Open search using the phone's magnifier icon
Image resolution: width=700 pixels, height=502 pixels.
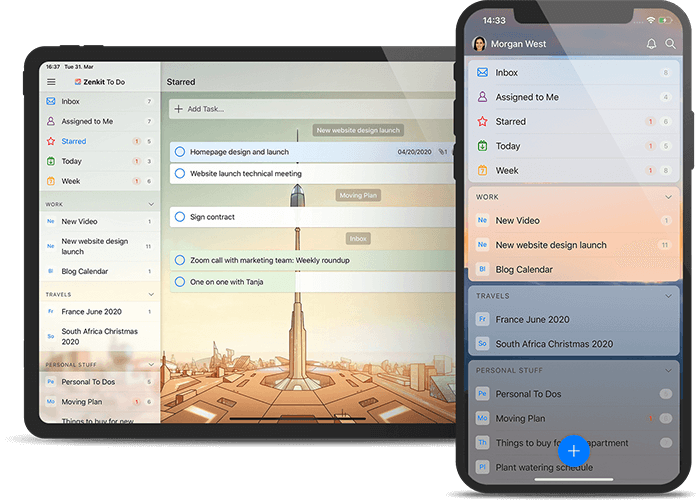click(671, 44)
